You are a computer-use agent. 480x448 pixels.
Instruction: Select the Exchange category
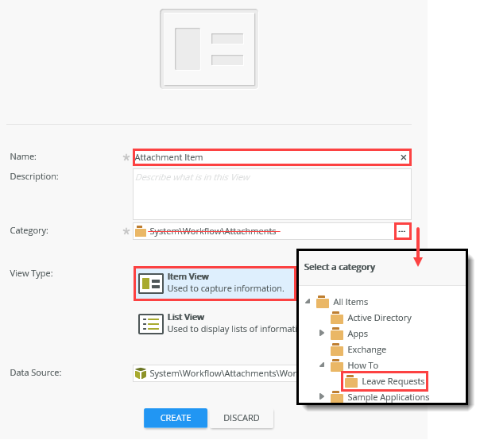[x=366, y=350]
